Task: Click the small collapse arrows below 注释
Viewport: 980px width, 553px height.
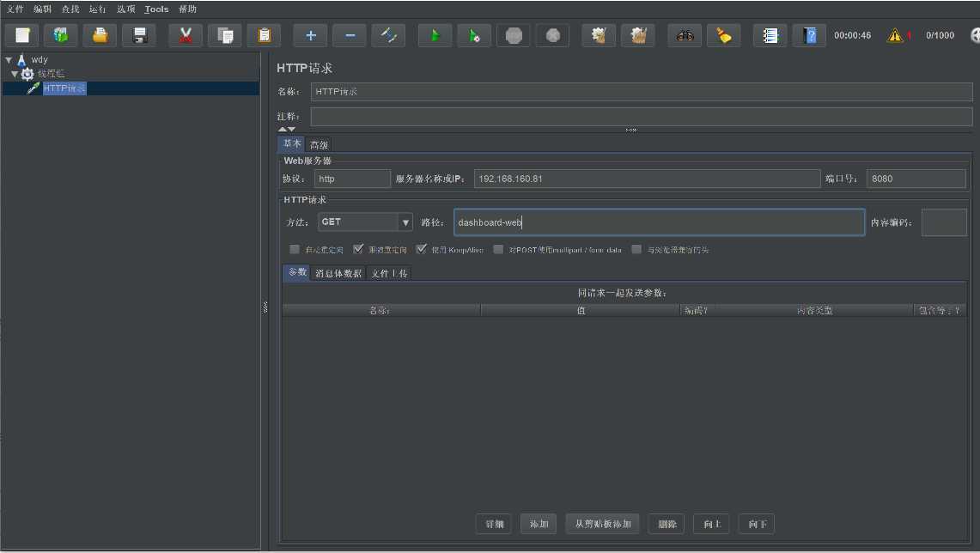Action: pos(287,130)
